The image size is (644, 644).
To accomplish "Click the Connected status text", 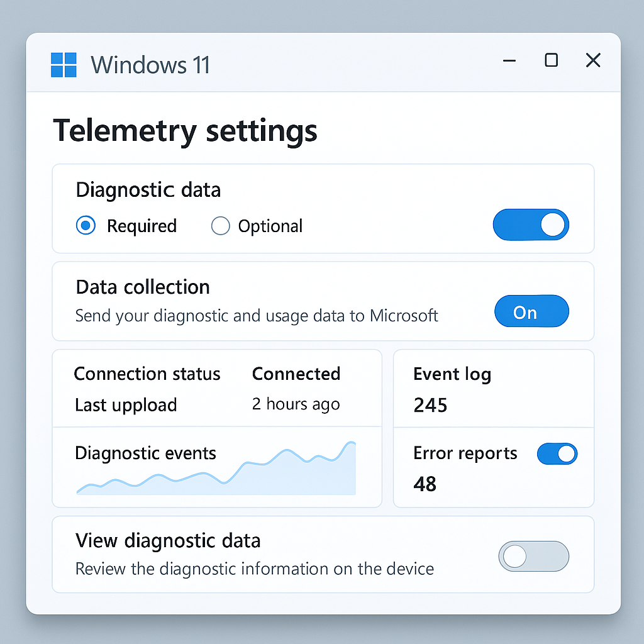I will coord(296,374).
